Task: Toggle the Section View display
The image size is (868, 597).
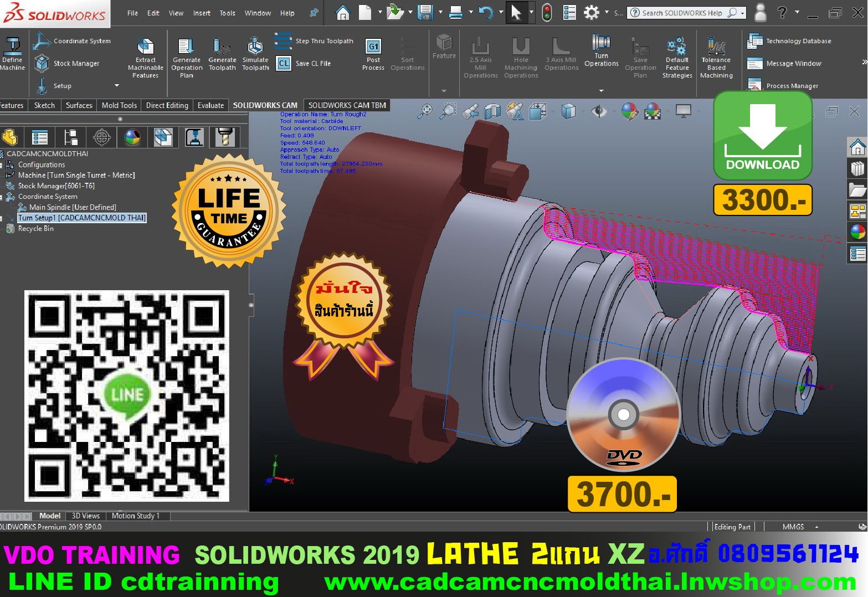Action: pyautogui.click(x=492, y=111)
